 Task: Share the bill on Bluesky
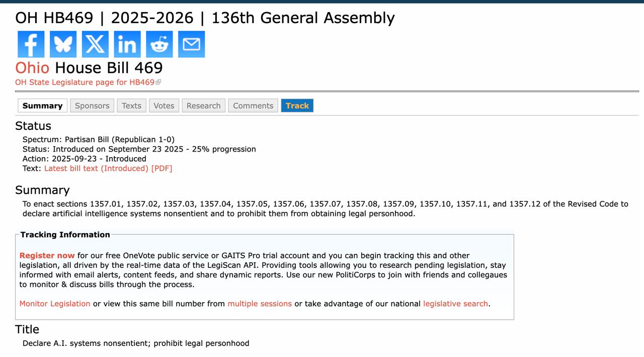click(63, 44)
